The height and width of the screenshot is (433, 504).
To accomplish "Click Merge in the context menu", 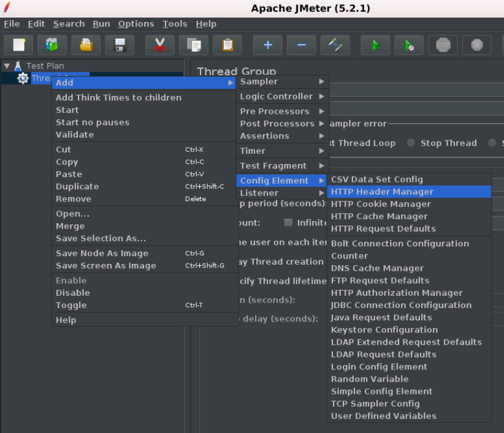I will tap(145, 226).
